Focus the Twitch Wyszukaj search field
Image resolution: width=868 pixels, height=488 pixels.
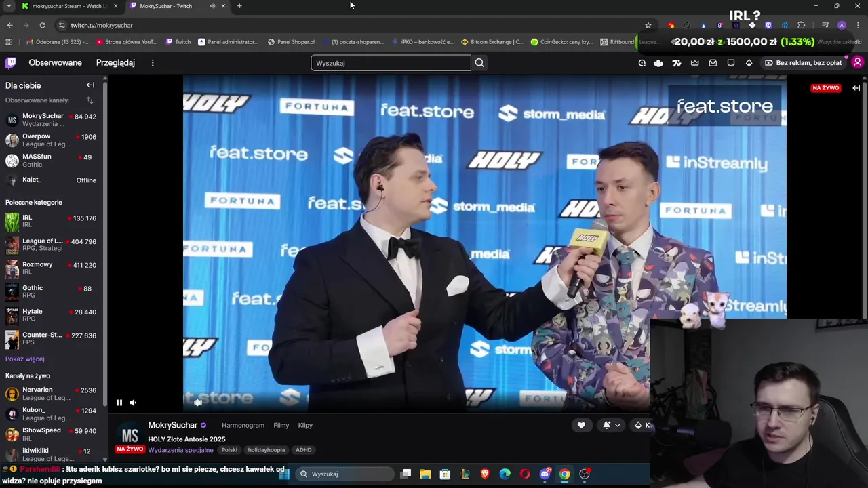coord(391,63)
